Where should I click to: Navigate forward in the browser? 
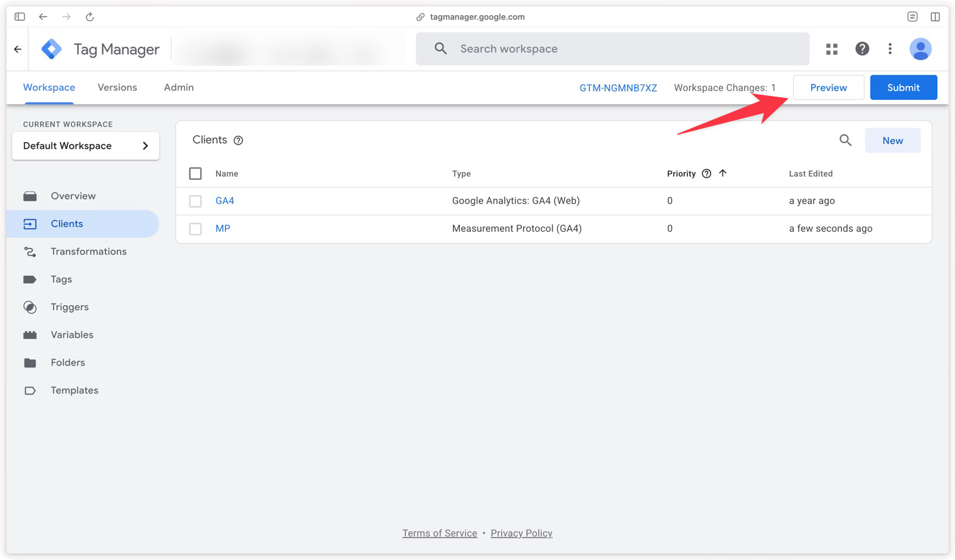[x=66, y=16]
